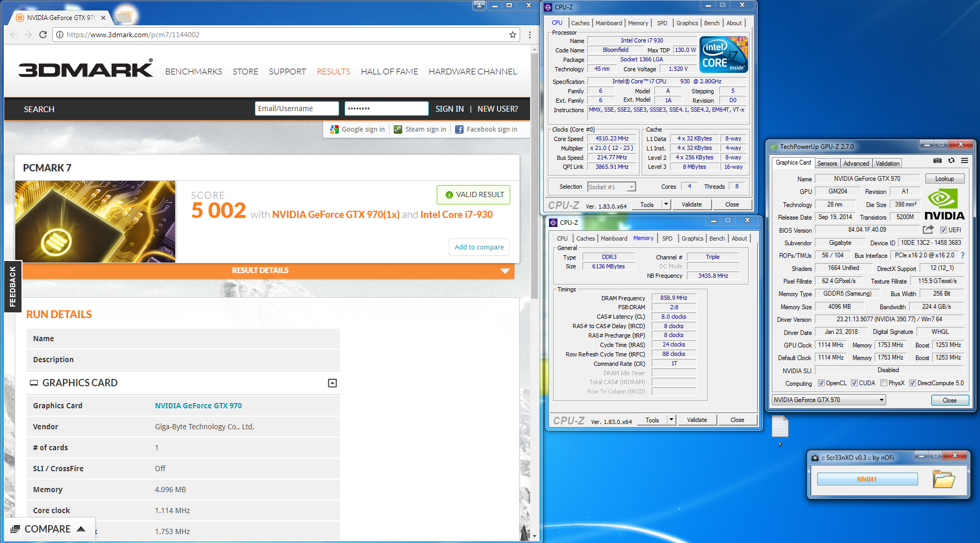Viewport: 980px width, 543px height.
Task: Sign in with Google icon
Action: click(335, 129)
